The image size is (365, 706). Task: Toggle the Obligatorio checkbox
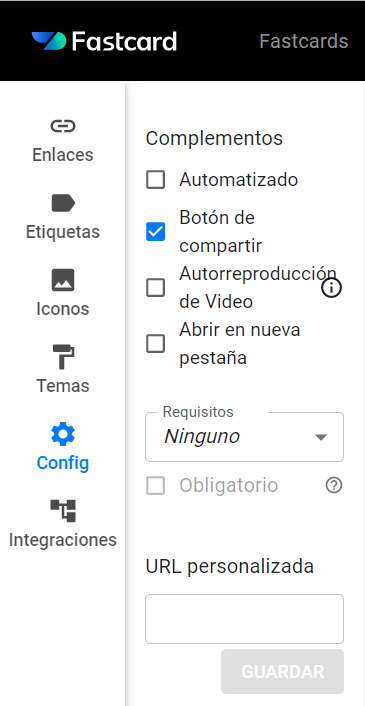156,486
